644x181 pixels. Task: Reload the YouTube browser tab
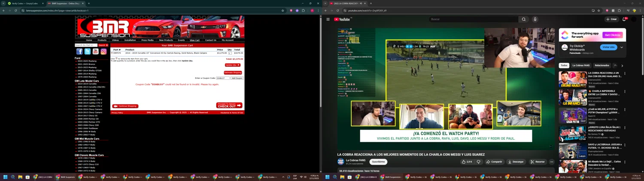click(x=338, y=10)
